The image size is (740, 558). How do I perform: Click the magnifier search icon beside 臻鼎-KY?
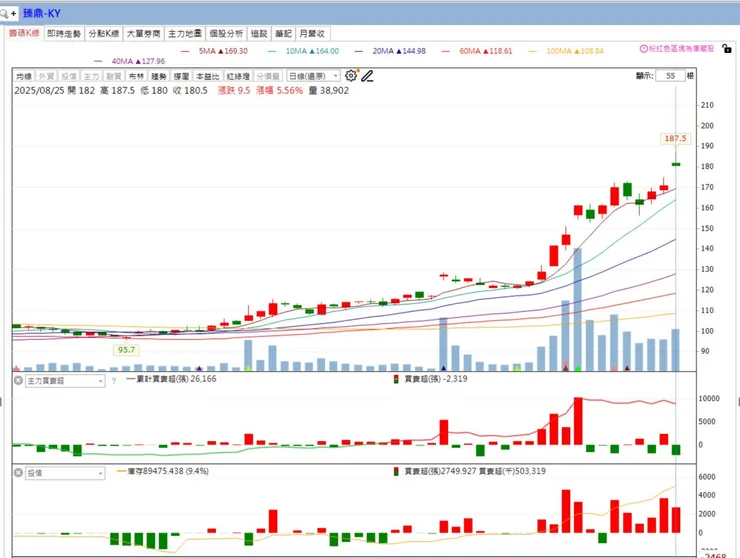4,13
